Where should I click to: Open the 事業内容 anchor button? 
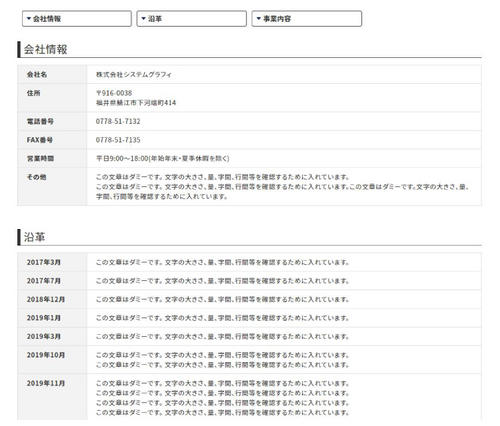tap(307, 19)
